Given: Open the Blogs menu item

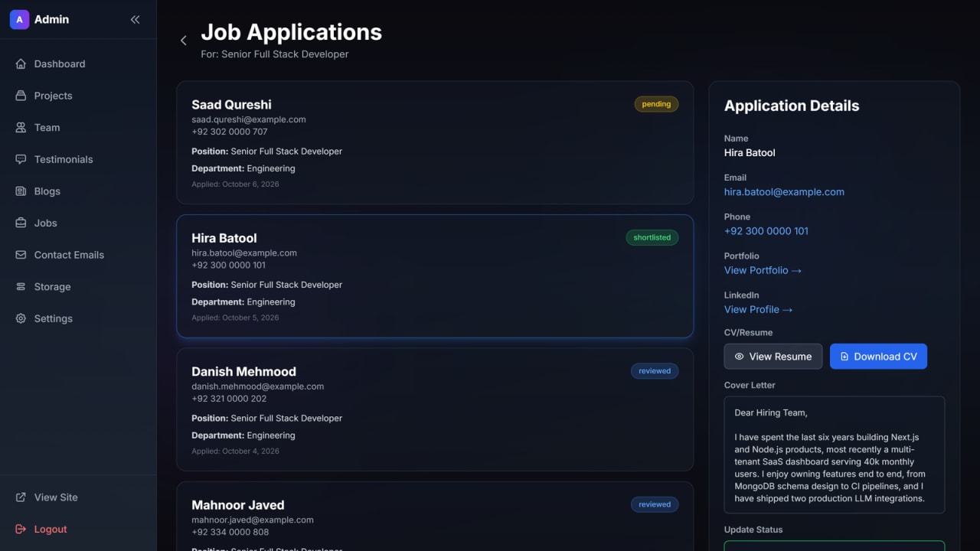Looking at the screenshot, I should pos(78,191).
